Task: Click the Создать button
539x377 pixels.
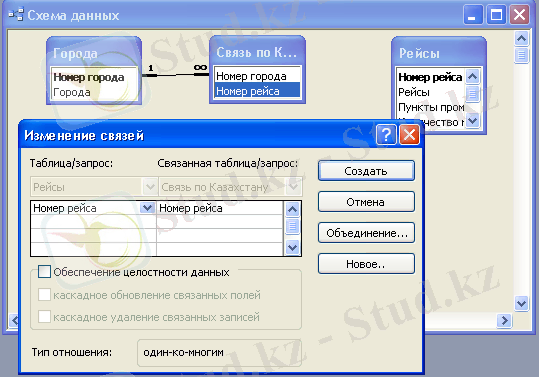Action: pos(366,171)
